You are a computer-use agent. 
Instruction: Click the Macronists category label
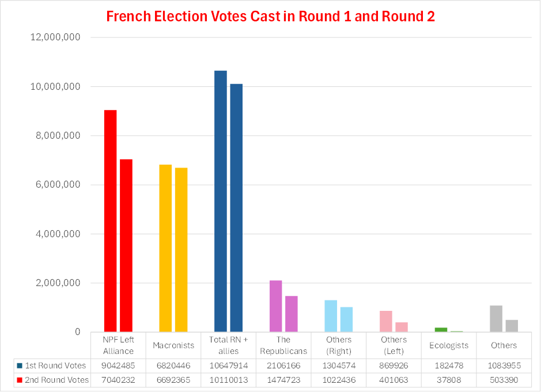(x=173, y=345)
